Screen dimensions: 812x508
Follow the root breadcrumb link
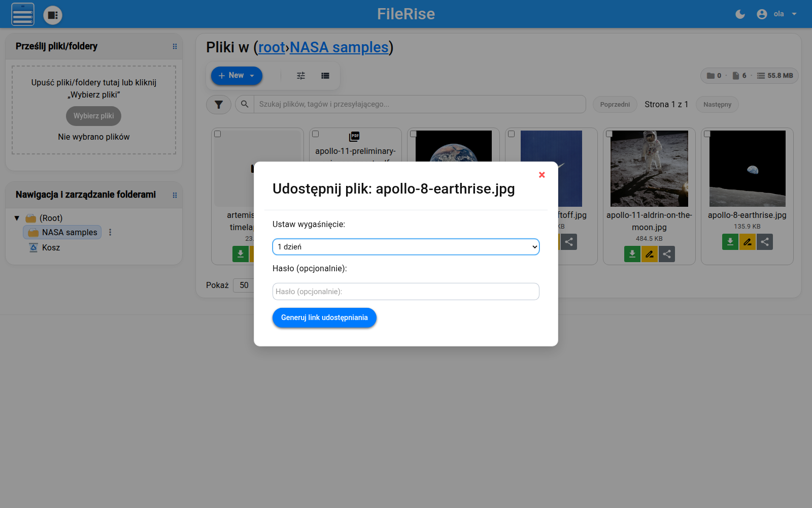[x=272, y=47]
